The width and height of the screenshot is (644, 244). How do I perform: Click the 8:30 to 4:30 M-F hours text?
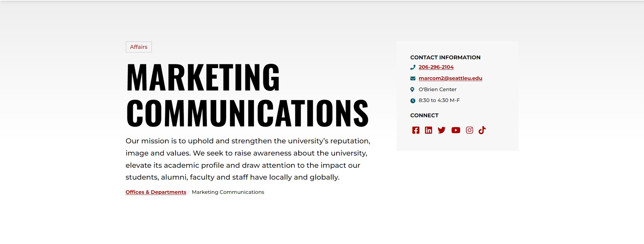coord(439,100)
